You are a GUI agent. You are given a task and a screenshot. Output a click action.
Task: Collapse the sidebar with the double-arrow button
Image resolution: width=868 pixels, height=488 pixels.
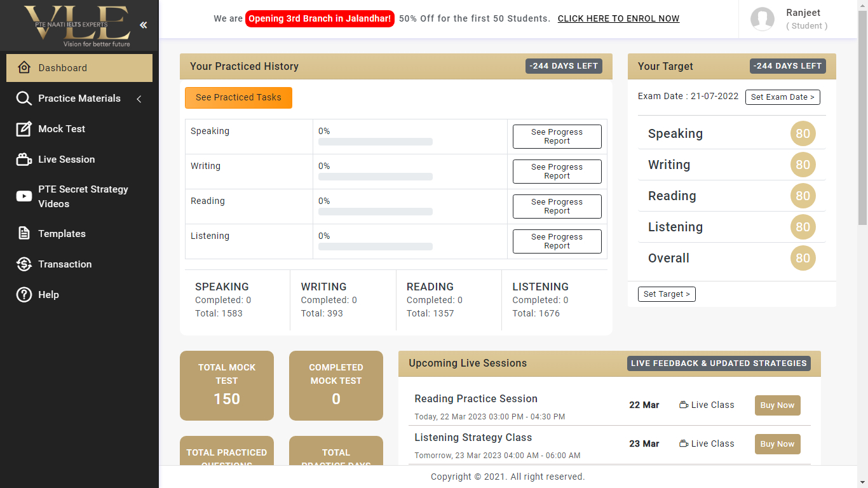coord(142,25)
